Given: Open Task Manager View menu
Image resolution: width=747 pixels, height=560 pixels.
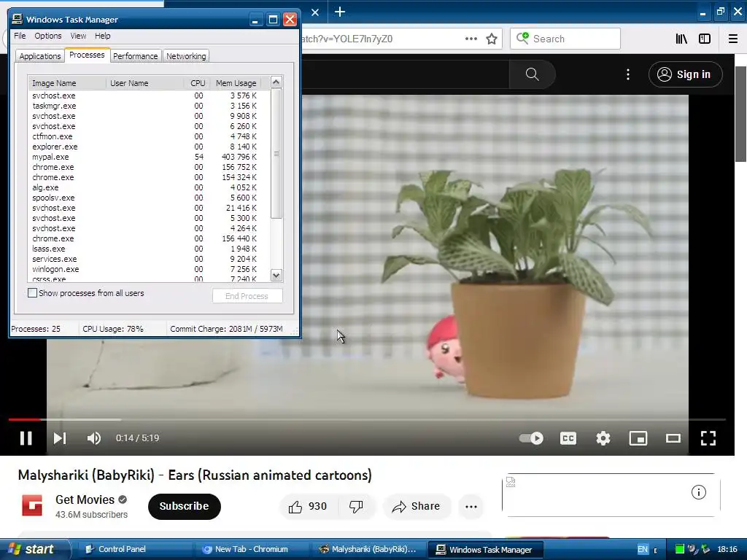Looking at the screenshot, I should pos(78,36).
